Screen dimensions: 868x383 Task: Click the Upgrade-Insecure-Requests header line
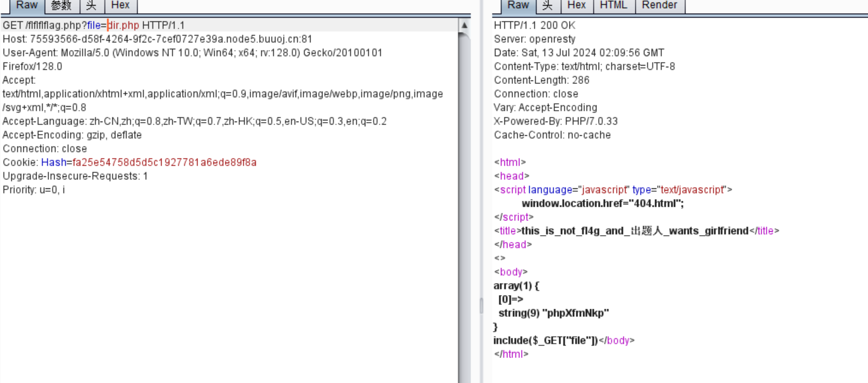(75, 176)
